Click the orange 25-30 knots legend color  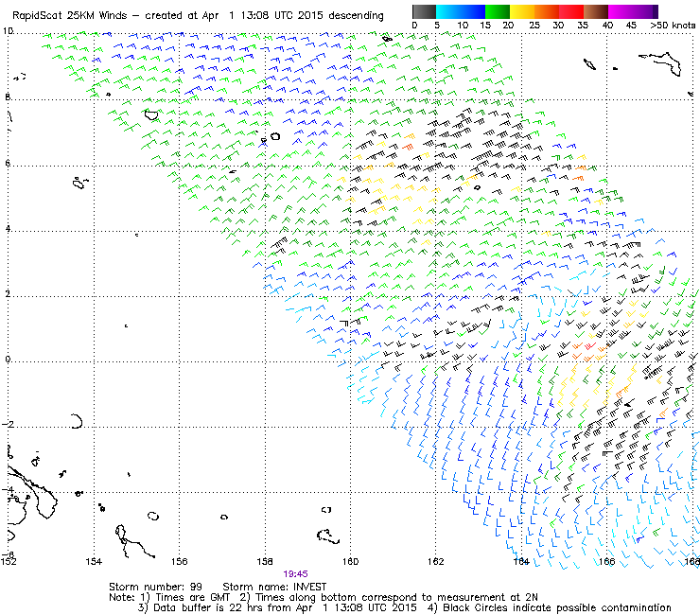547,11
